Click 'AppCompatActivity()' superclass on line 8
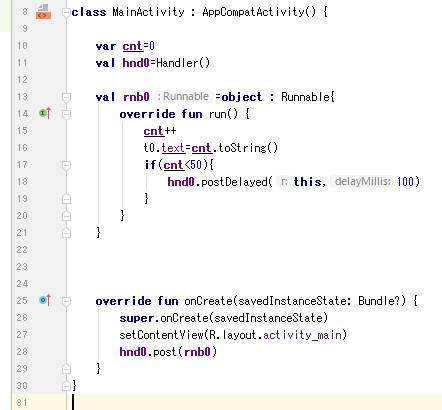 pyautogui.click(x=259, y=12)
